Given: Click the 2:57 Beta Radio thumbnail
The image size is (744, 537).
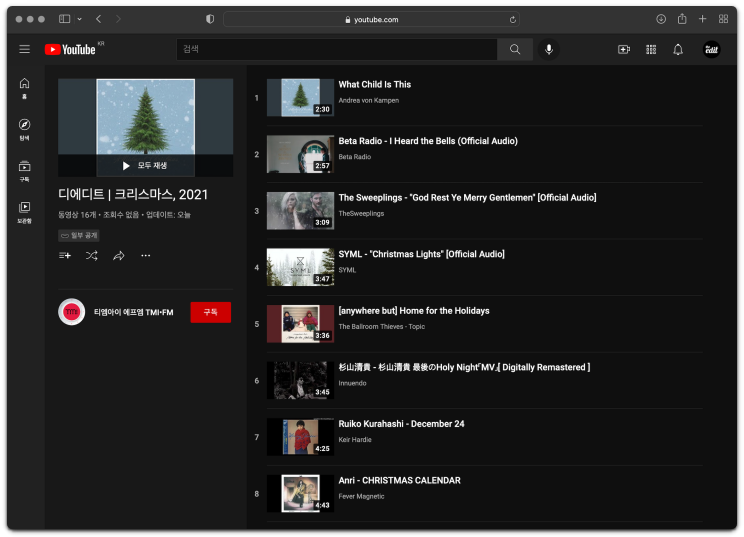Looking at the screenshot, I should click(300, 154).
